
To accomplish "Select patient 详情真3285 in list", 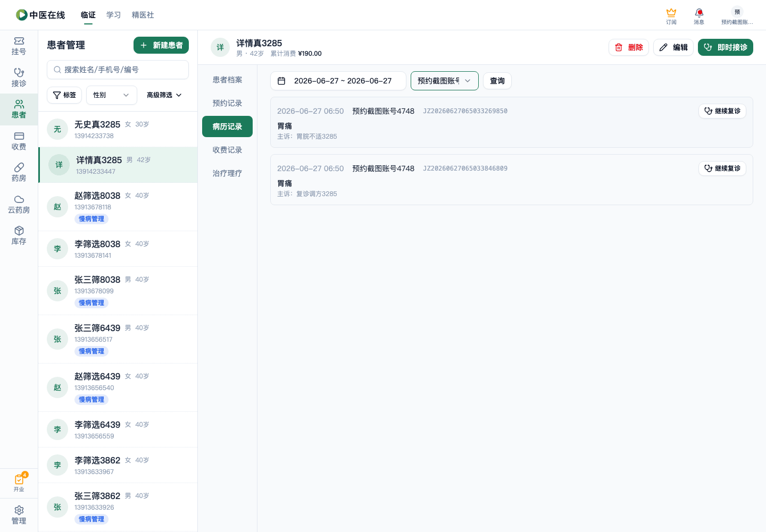I will click(118, 165).
